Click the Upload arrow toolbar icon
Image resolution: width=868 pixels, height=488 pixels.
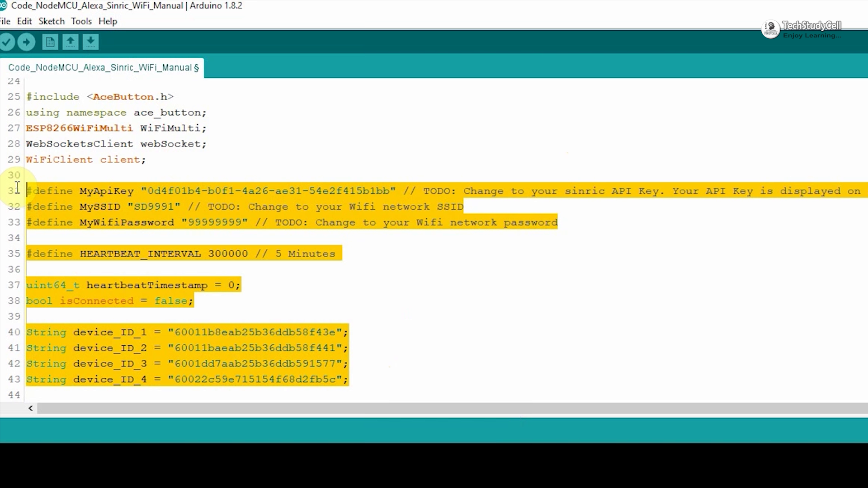(x=27, y=42)
